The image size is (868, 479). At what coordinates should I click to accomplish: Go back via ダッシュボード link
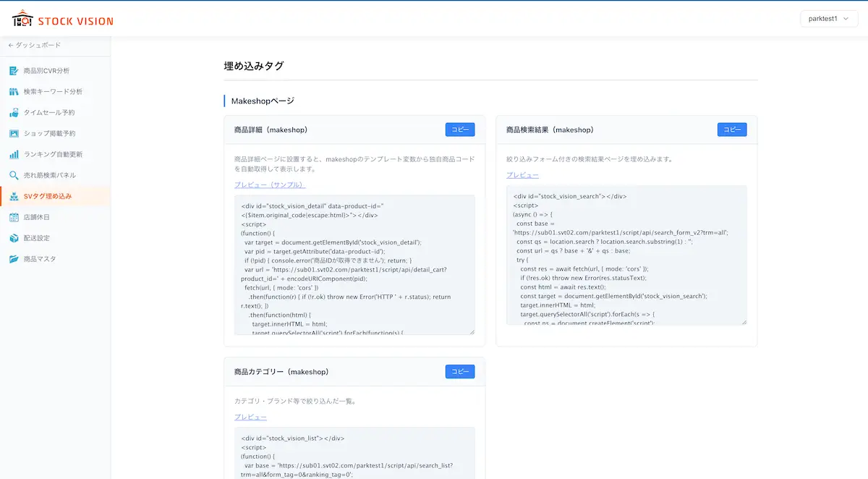pos(34,45)
